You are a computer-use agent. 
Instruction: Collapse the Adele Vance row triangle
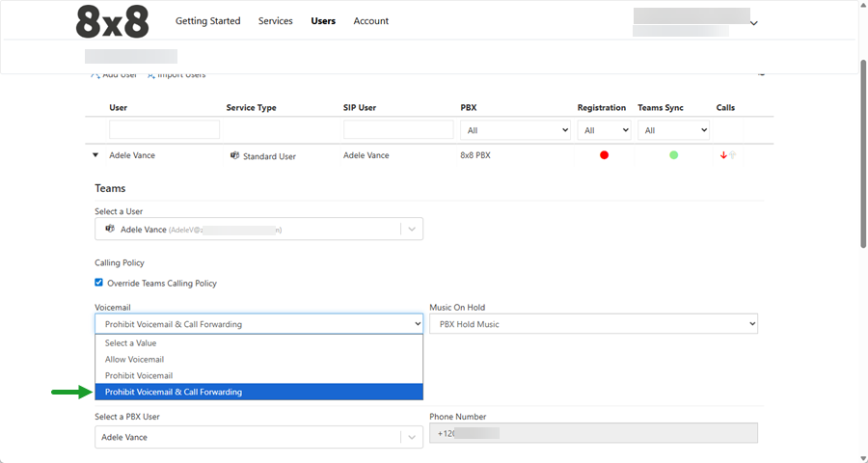coord(95,155)
